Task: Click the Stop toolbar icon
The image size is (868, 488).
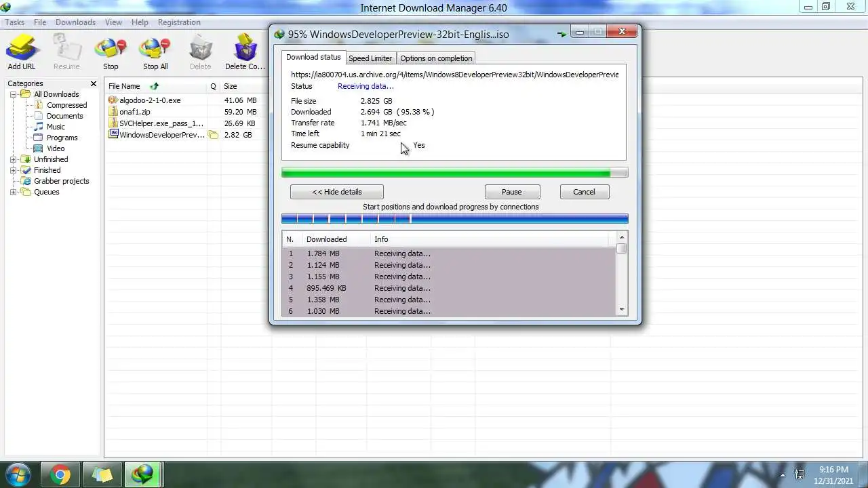Action: point(111,53)
